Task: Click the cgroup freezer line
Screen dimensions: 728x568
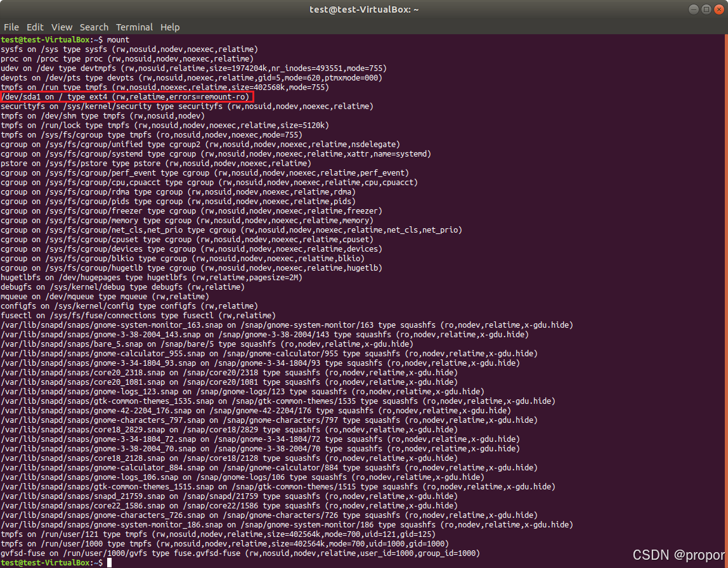Action: click(192, 211)
